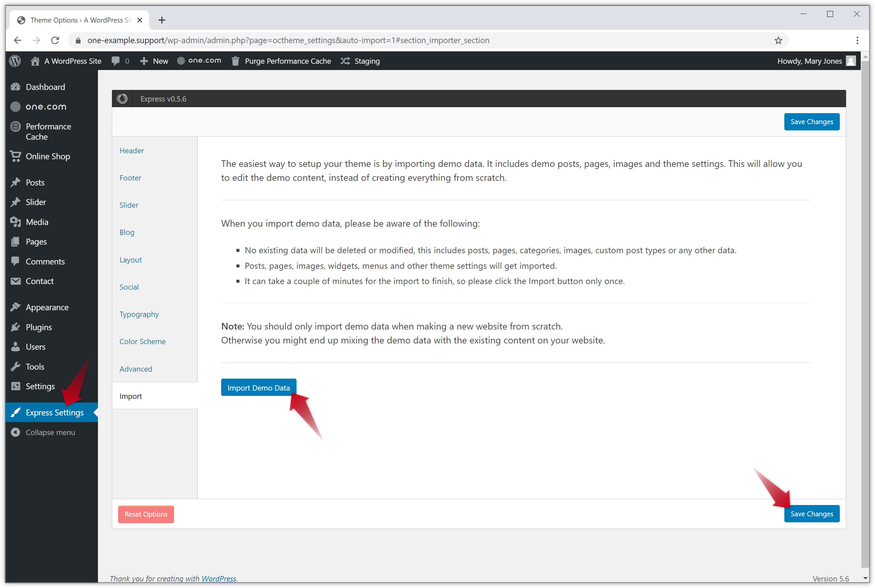Reload the page with the refresh icon
This screenshot has width=875, height=588.
pos(55,40)
